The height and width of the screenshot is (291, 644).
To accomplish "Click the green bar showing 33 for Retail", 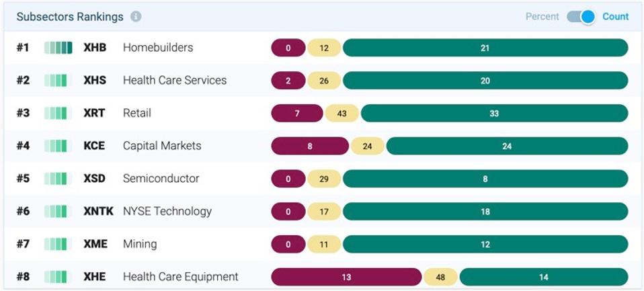I will tap(494, 113).
